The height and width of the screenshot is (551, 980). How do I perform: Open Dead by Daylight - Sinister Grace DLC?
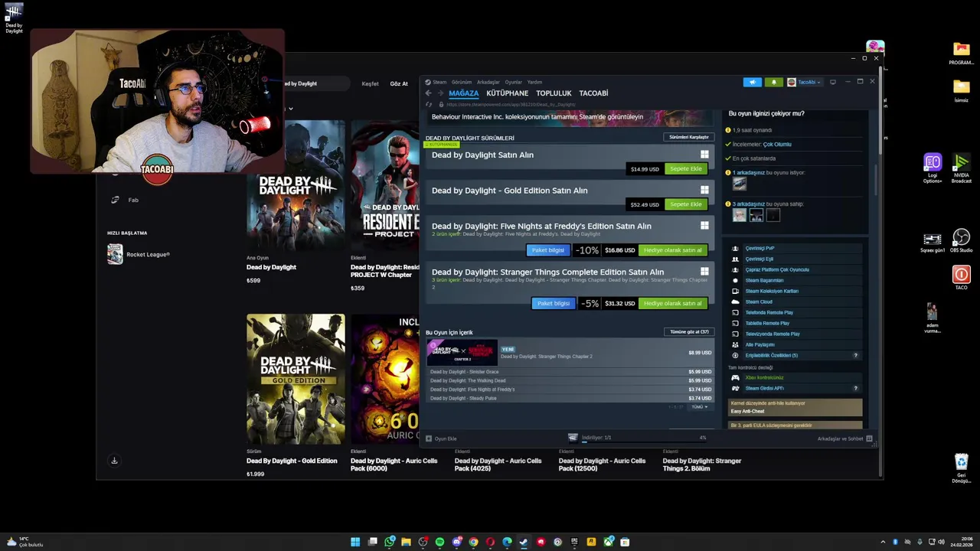pos(570,372)
